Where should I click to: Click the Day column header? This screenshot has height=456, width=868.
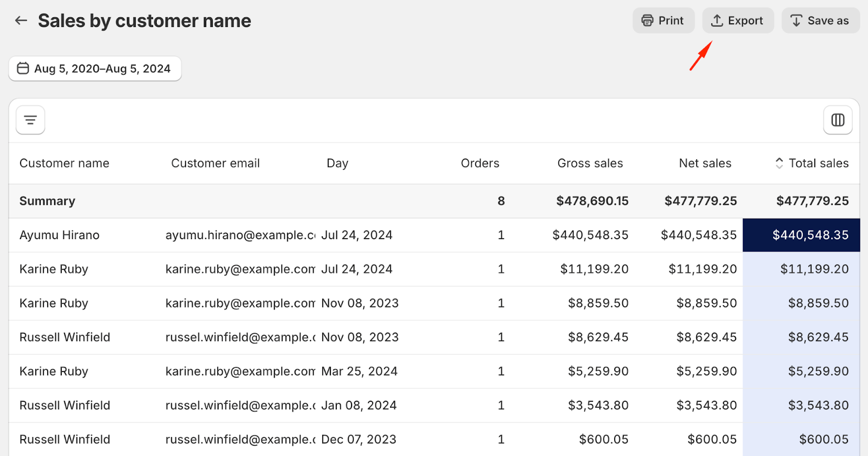point(337,163)
